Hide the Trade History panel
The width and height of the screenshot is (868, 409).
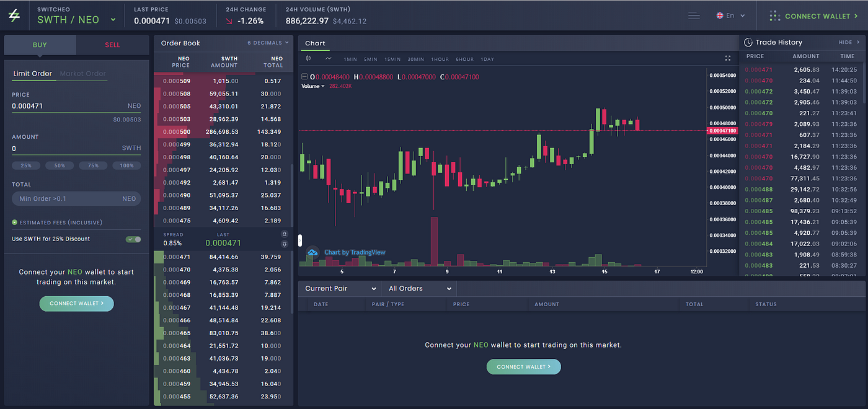849,42
